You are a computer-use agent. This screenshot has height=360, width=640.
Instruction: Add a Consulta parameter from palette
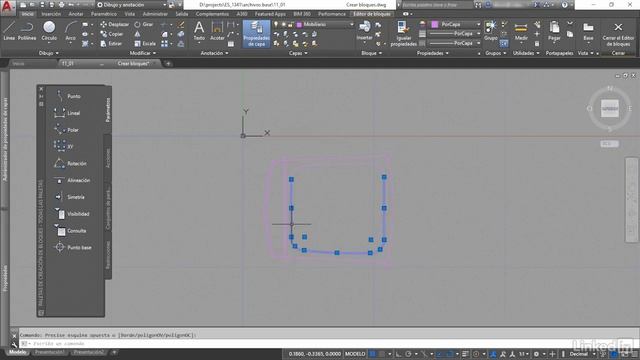click(71, 231)
